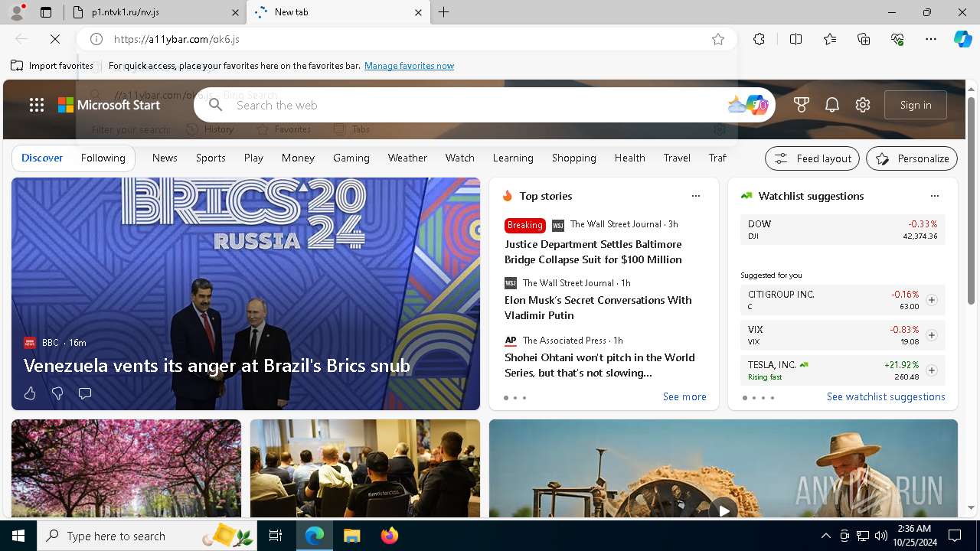
Task: Open the Learning category
Action: [513, 158]
